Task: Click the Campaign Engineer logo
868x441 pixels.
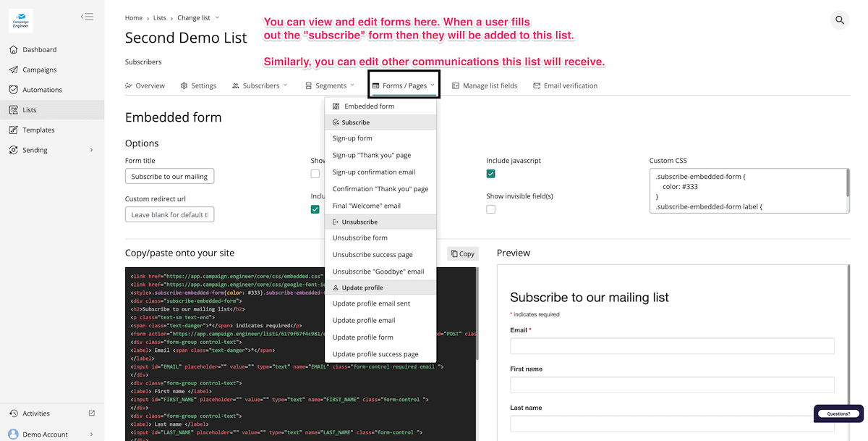Action: (x=20, y=23)
